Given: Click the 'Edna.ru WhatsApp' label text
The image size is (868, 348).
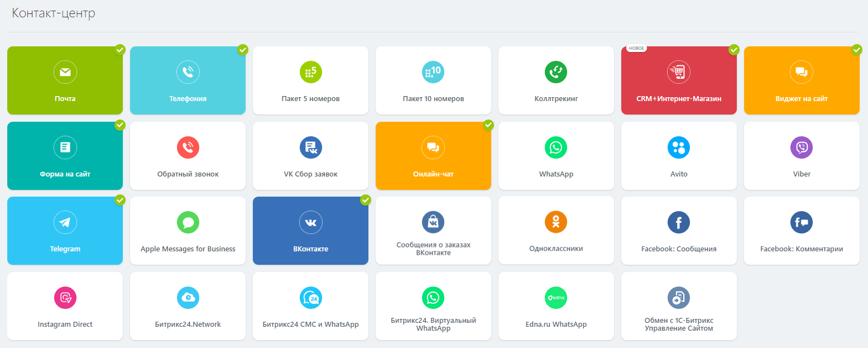Looking at the screenshot, I should (x=556, y=325).
